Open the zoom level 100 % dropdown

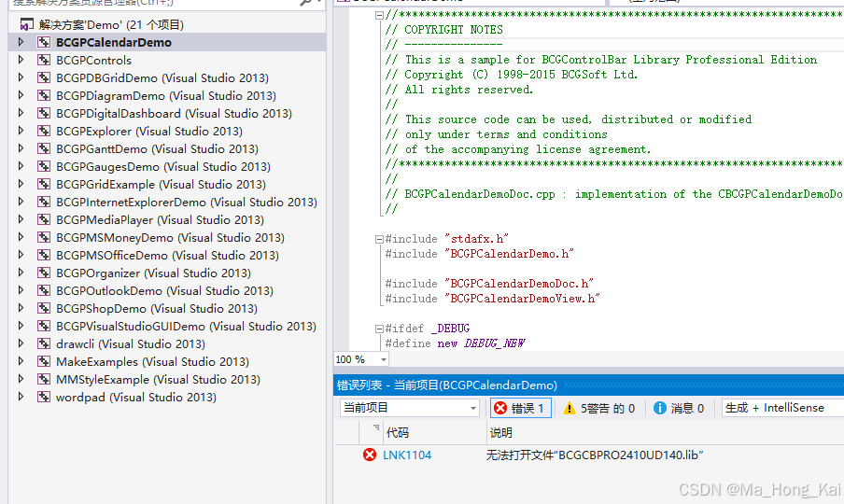[x=383, y=359]
